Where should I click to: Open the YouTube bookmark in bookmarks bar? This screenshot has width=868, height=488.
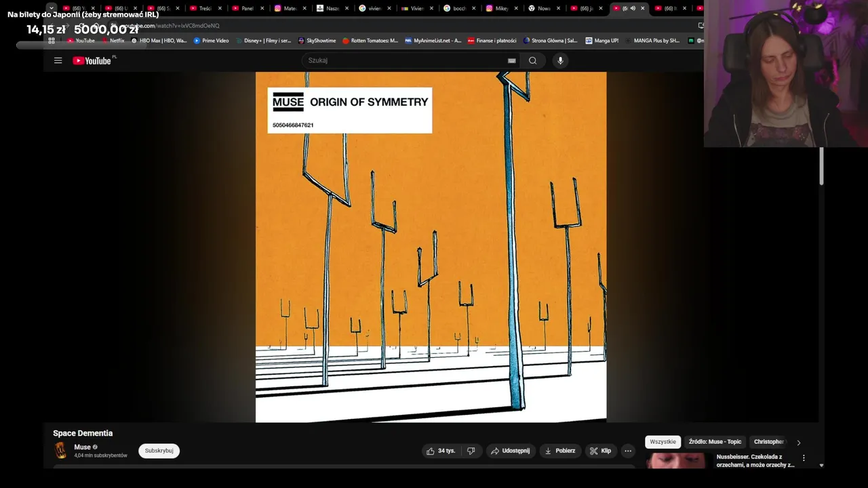point(81,41)
